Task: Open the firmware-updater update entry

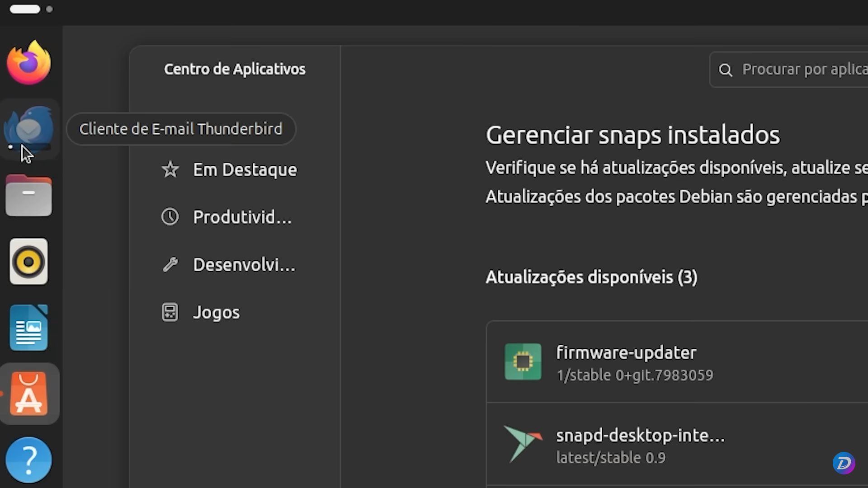Action: click(633, 362)
